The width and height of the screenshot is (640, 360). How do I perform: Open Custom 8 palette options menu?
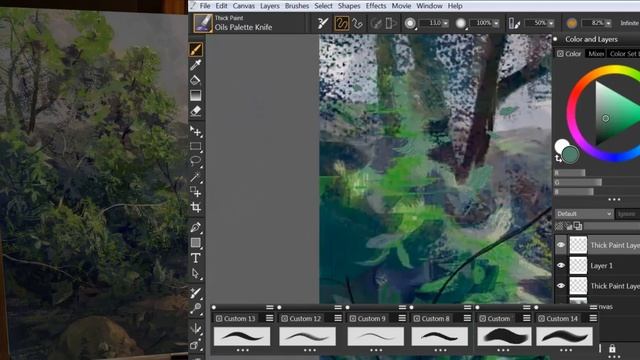[x=467, y=318]
